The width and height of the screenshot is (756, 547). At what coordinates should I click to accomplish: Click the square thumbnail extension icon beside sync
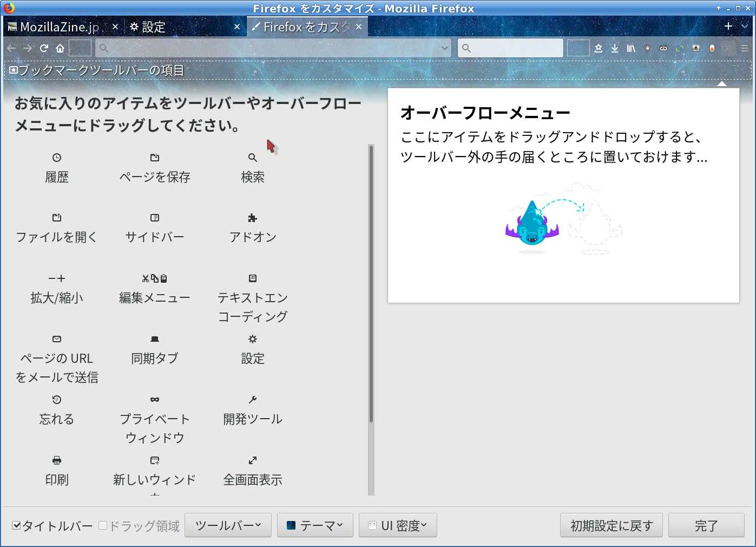click(x=696, y=48)
